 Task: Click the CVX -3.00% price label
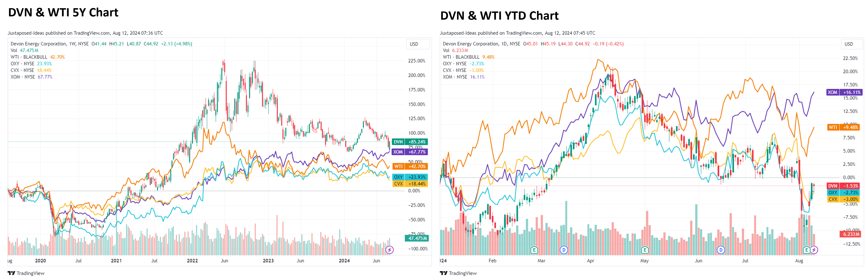point(844,199)
